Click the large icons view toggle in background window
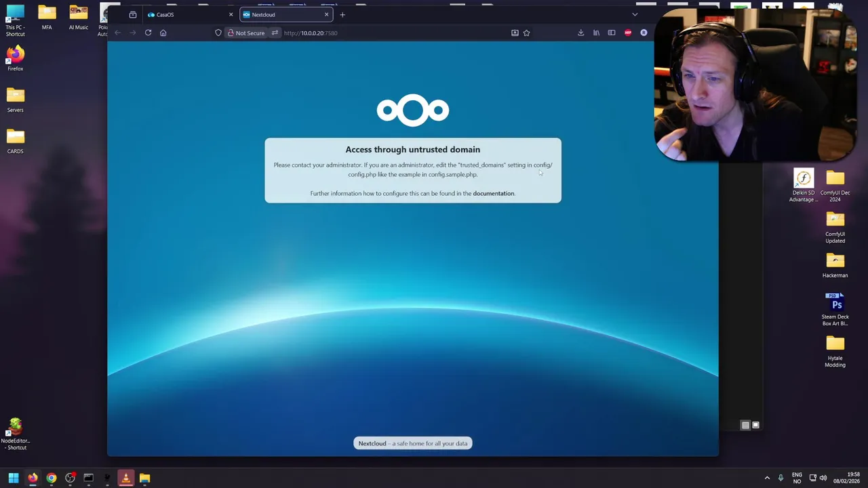Screen dimensions: 868x488 [755, 425]
